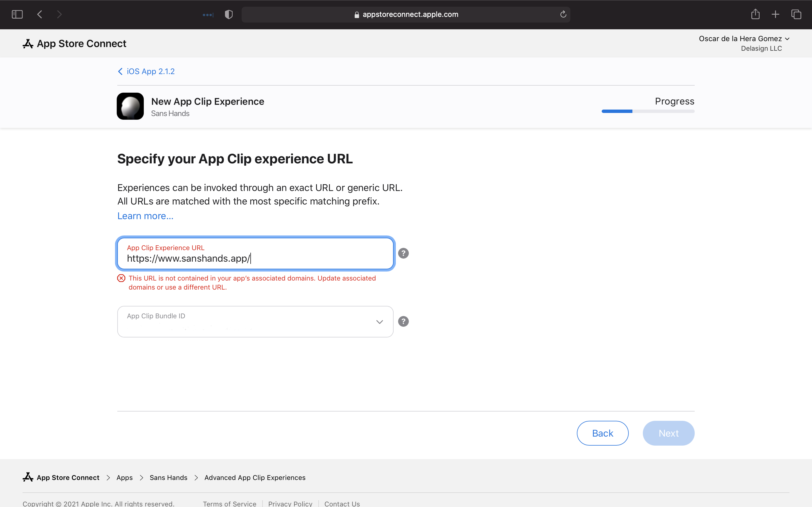Click the Learn more link

pos(145,216)
